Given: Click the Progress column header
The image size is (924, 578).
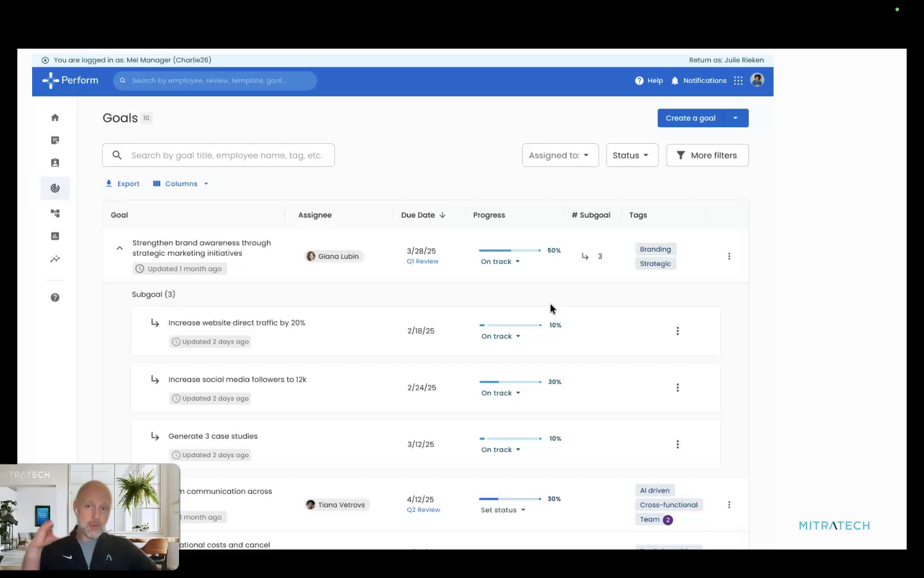Looking at the screenshot, I should click(x=489, y=215).
